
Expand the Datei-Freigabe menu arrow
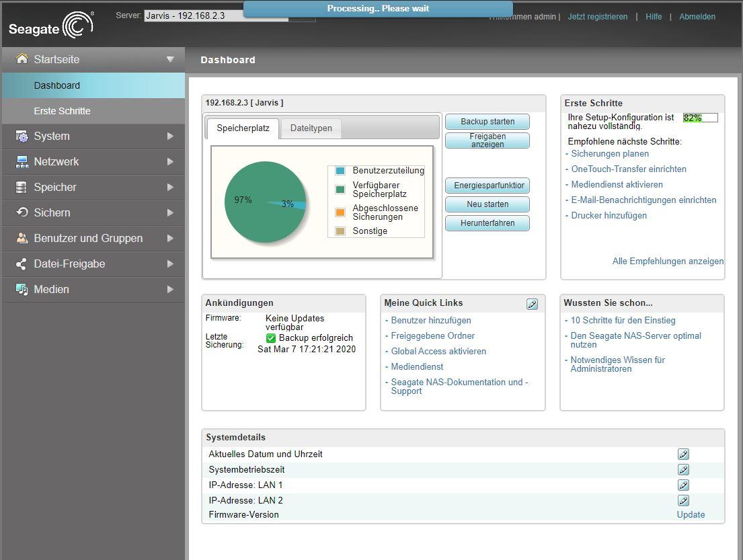[x=170, y=264]
